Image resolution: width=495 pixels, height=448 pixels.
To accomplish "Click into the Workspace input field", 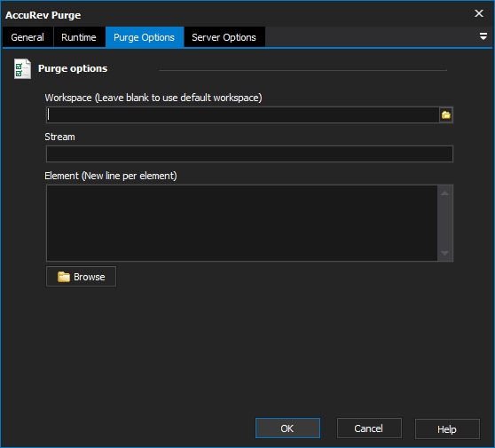I will pos(243,115).
